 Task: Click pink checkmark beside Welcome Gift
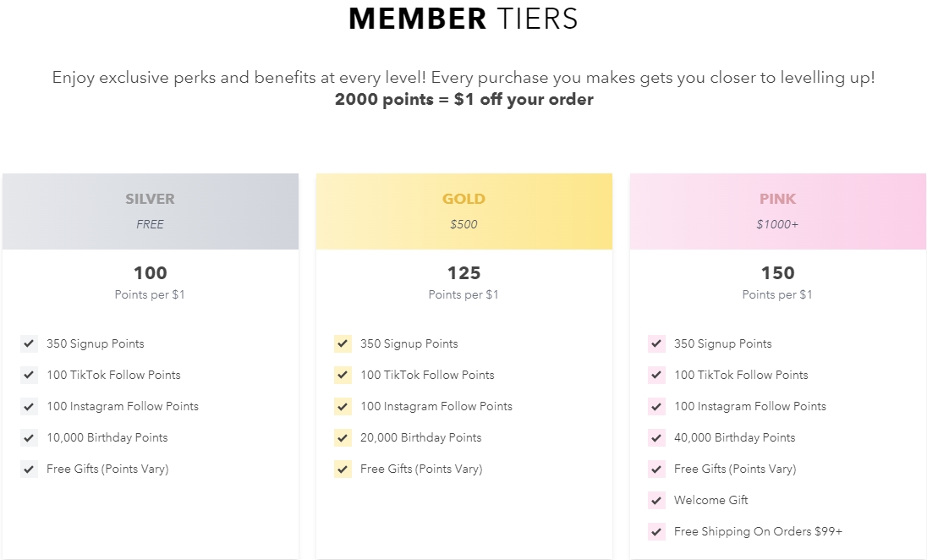[x=657, y=500]
